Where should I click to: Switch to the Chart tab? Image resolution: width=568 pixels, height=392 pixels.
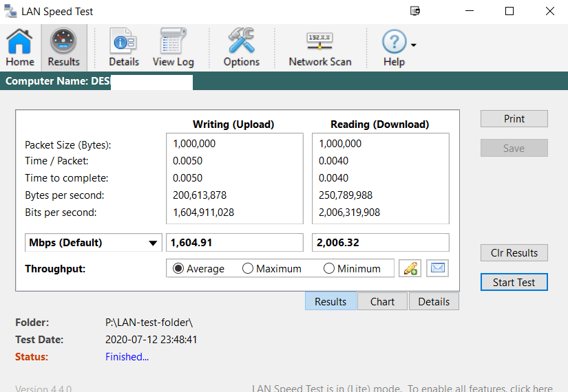click(x=382, y=301)
